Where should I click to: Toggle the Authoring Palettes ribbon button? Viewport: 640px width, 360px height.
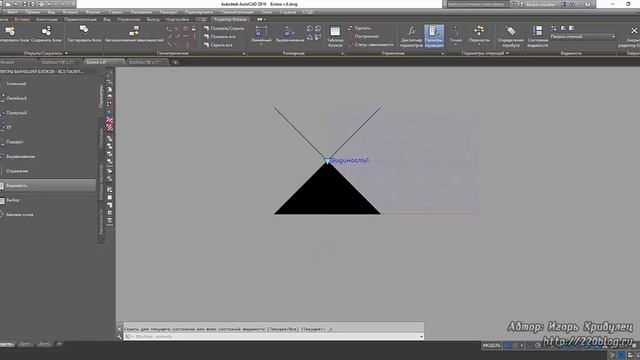coord(434,36)
